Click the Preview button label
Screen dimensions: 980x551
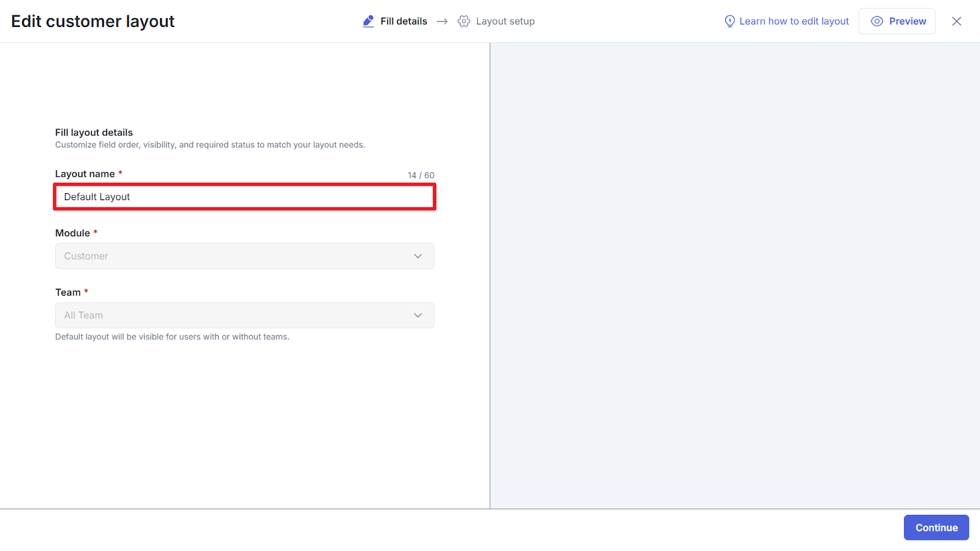(907, 21)
